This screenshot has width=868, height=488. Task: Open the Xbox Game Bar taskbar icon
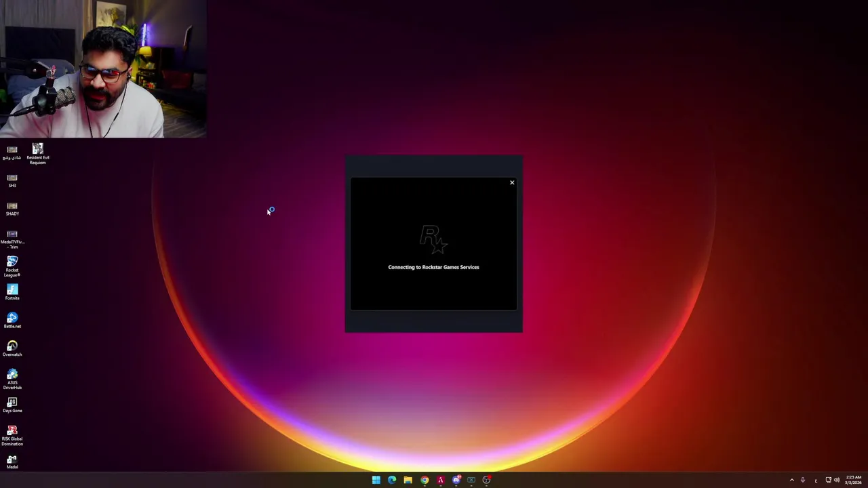[x=471, y=480]
